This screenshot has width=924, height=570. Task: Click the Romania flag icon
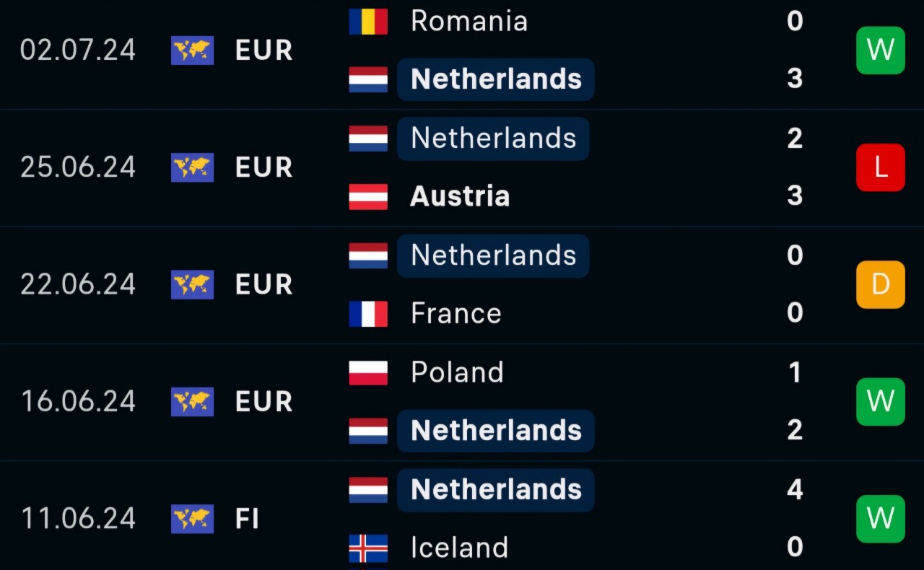point(368,21)
